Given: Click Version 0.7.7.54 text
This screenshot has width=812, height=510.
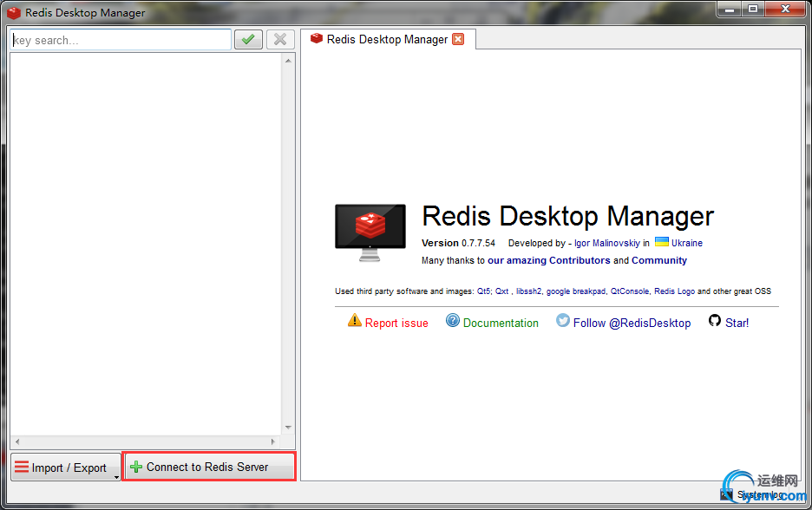Looking at the screenshot, I should [x=458, y=243].
